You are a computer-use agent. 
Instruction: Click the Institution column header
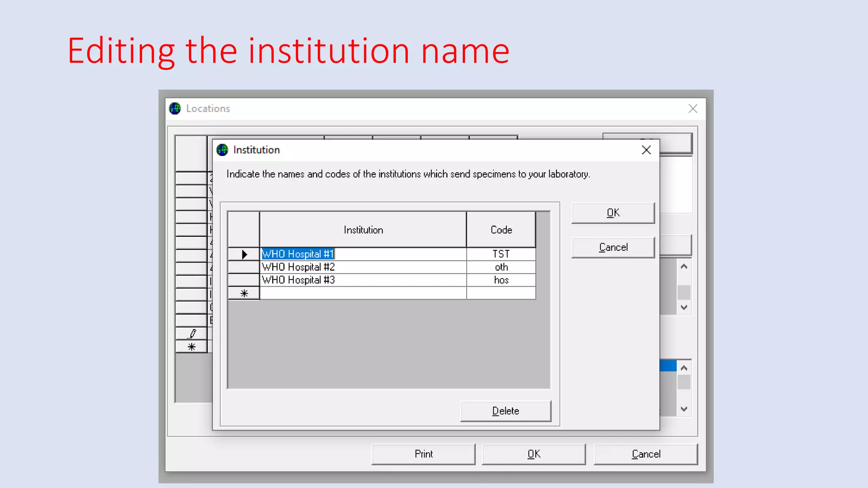pyautogui.click(x=363, y=230)
